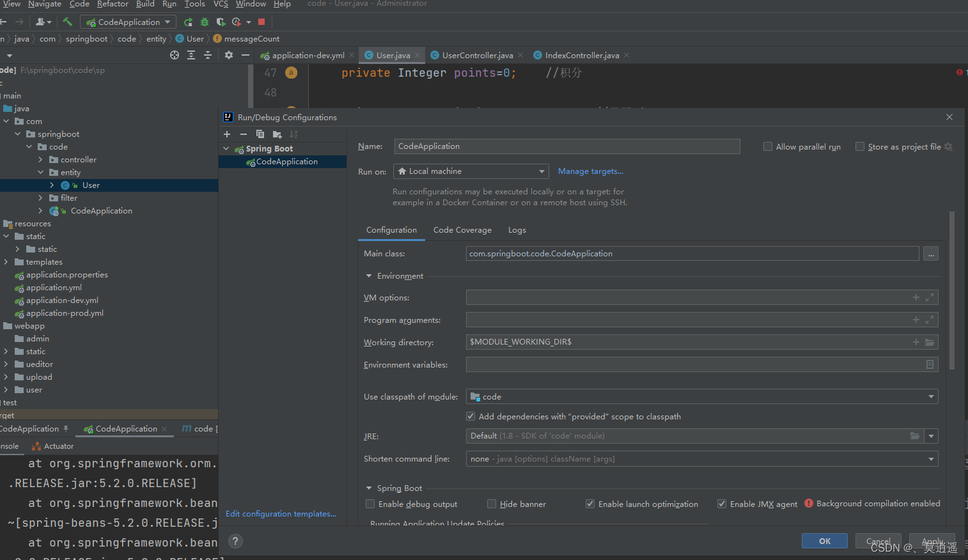
Task: Uncheck Add dependencies with provided scope
Action: tap(471, 416)
